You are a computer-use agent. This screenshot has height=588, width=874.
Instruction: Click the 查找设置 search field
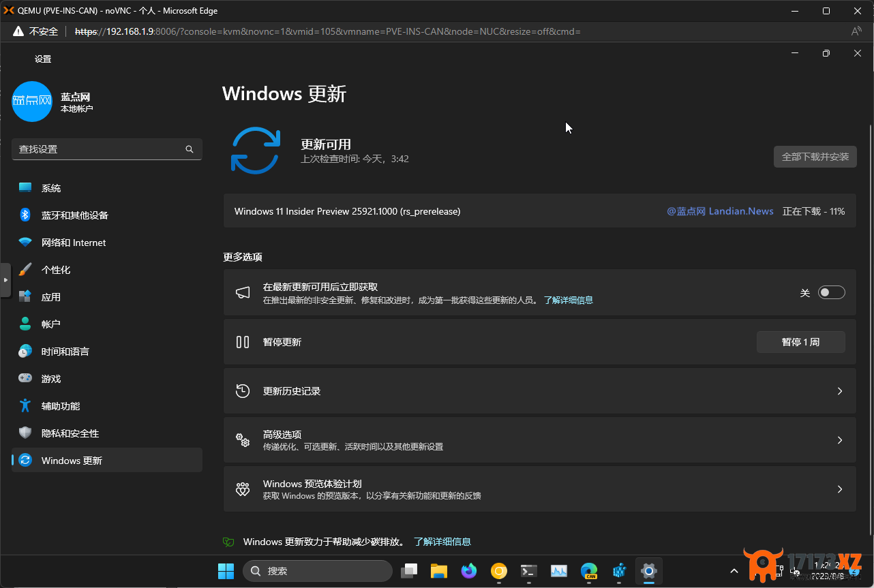tap(107, 149)
